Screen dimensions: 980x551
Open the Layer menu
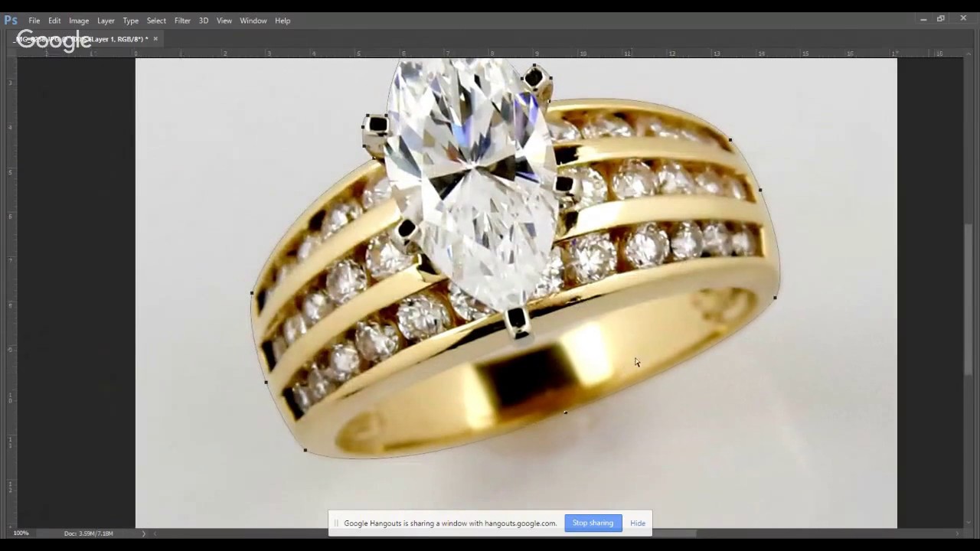pyautogui.click(x=106, y=21)
